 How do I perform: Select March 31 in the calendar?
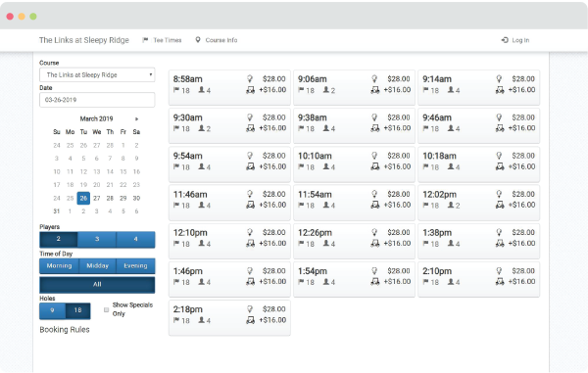[57, 211]
